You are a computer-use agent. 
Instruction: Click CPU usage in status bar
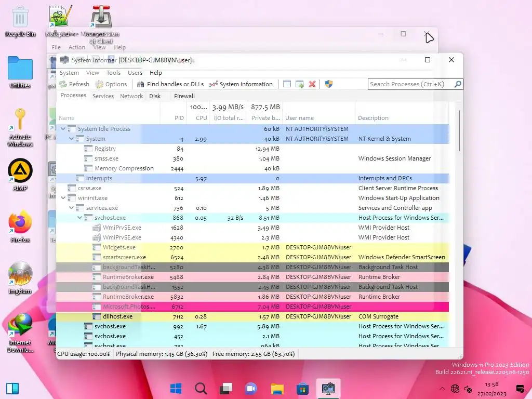[x=84, y=354]
